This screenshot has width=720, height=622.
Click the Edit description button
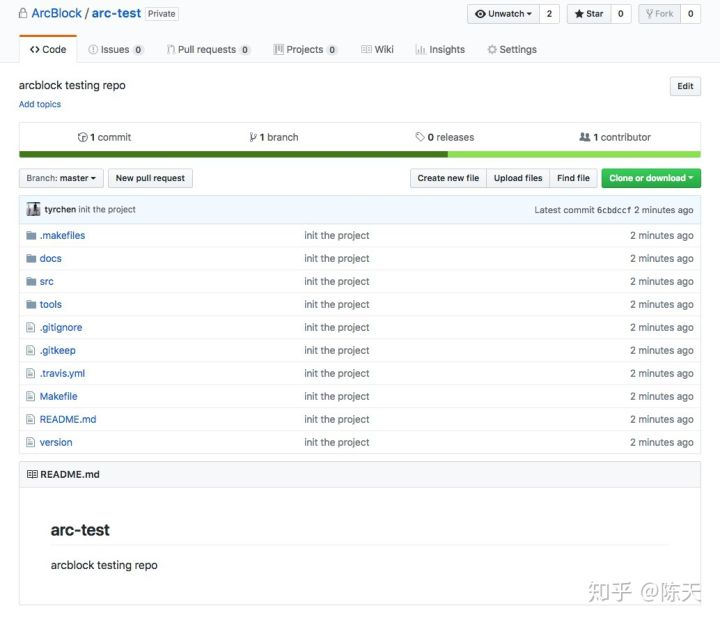point(685,86)
